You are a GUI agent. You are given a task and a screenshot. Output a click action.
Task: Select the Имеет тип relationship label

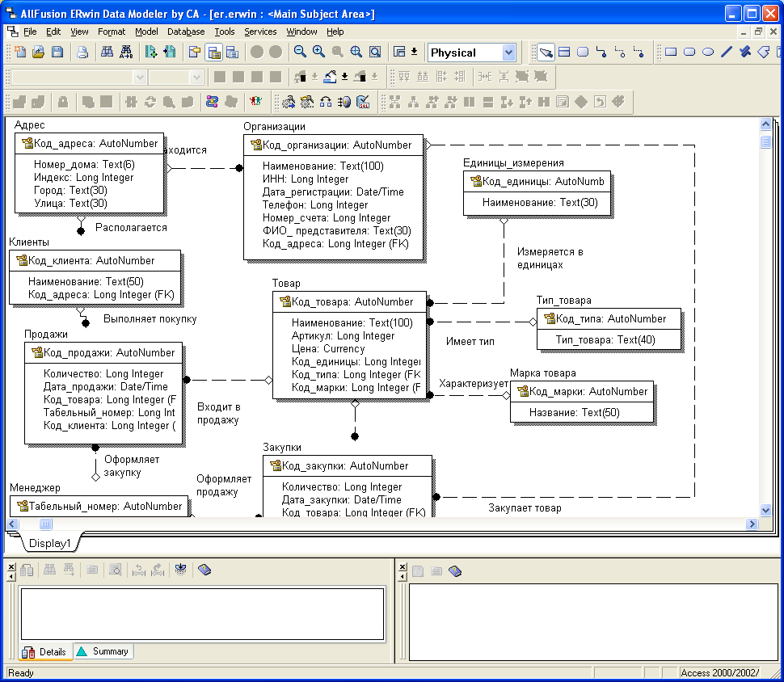[470, 342]
